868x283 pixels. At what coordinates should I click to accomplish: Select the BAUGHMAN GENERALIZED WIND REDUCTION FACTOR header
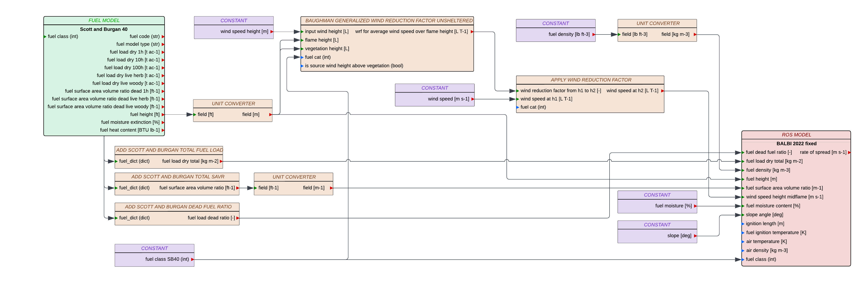point(389,21)
